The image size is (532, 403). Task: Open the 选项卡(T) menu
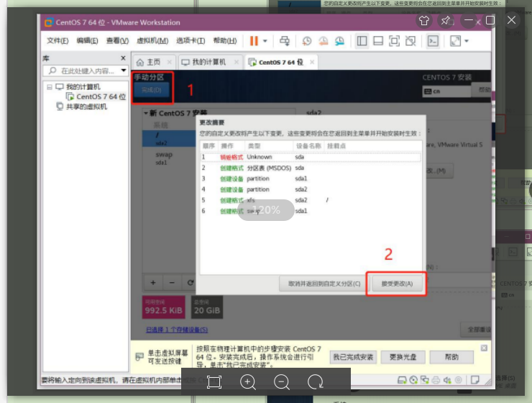(x=191, y=41)
